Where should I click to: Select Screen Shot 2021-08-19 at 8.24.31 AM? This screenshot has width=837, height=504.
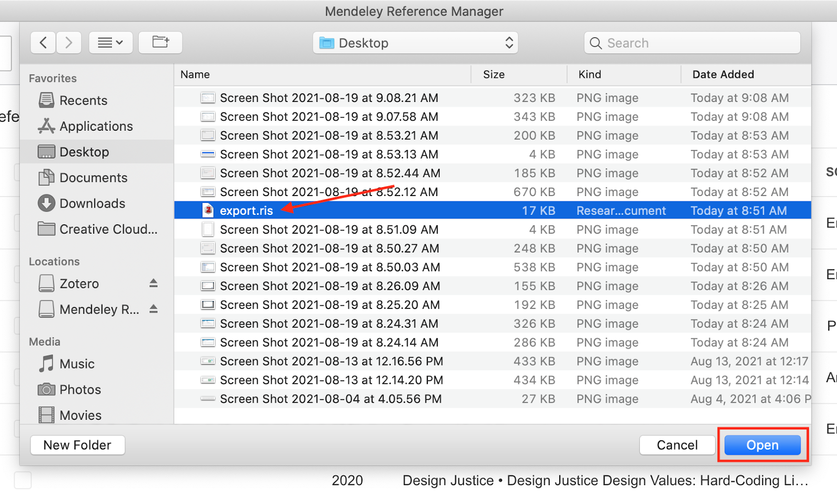(493, 324)
